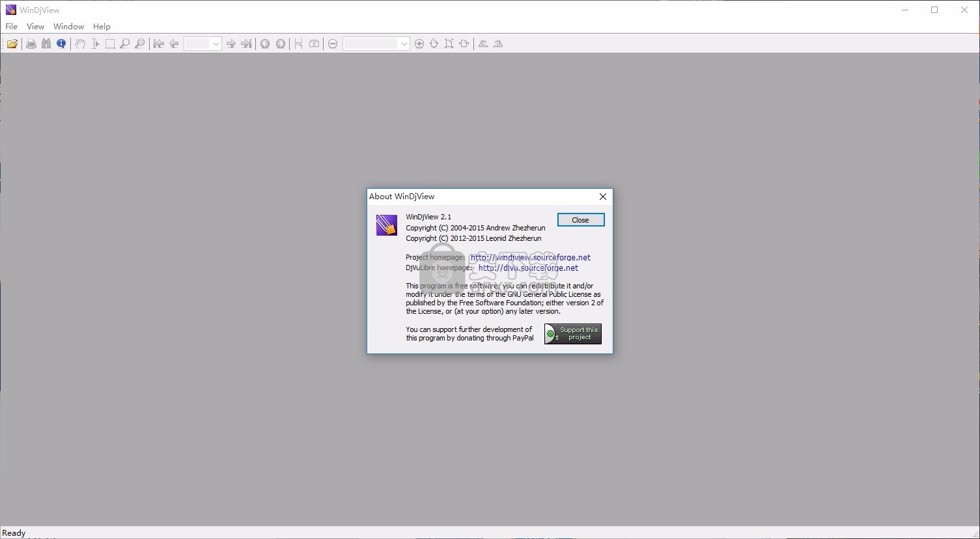Viewport: 980px width, 539px height.
Task: Minimize the WinDjView main window
Action: pyautogui.click(x=904, y=10)
